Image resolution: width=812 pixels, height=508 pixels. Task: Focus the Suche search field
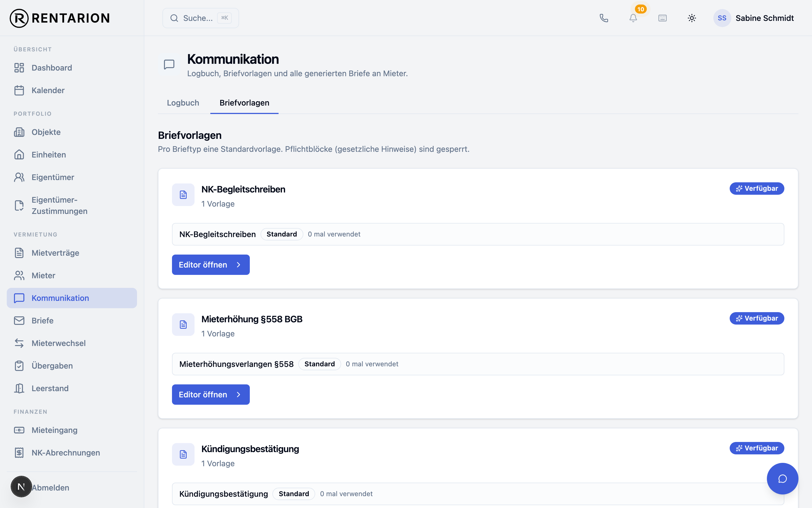click(201, 18)
